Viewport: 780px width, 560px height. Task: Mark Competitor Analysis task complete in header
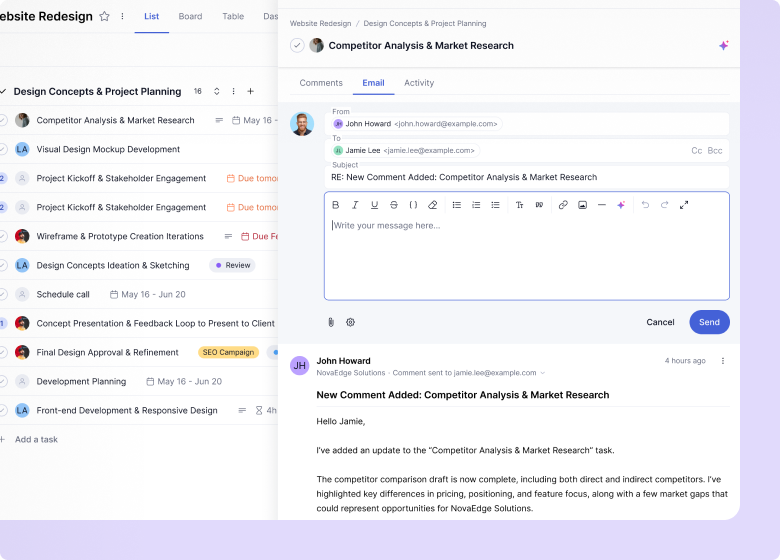[x=297, y=46]
